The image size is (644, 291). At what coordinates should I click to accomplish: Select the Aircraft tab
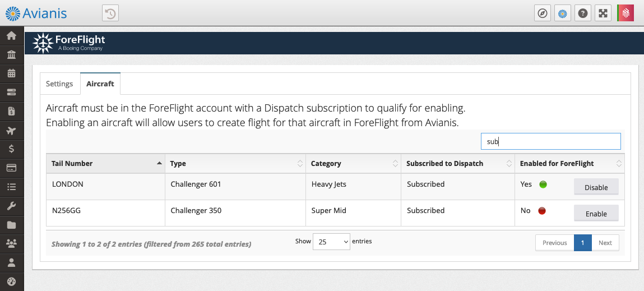[x=100, y=84]
